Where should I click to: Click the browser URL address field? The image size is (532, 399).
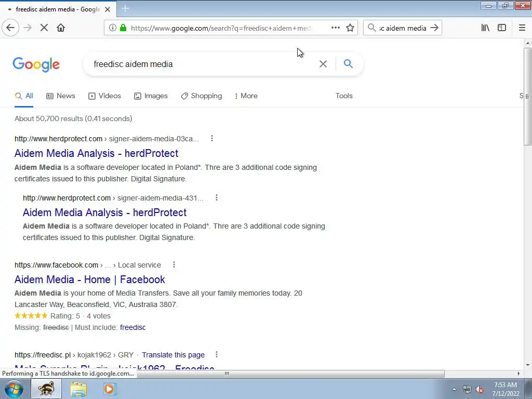[x=220, y=28]
